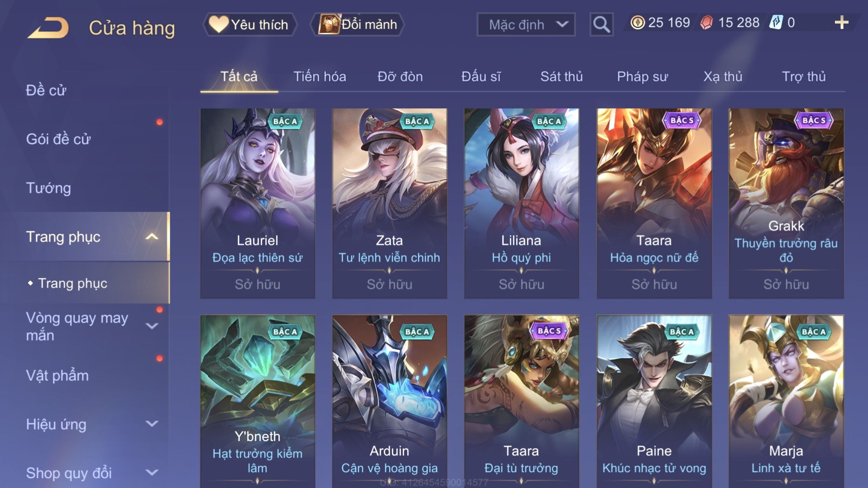
Task: Click the back arrow icon
Action: click(48, 28)
